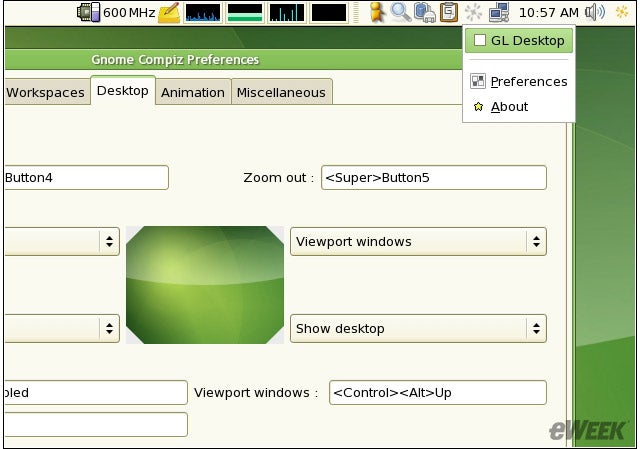Open the Show desktop dropdown
Image resolution: width=640 pixels, height=449 pixels.
pos(418,329)
